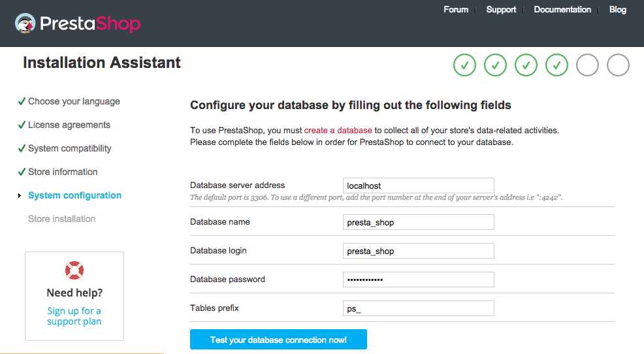Focus the Database server address field
Screen dimensions: 644x354
[x=418, y=185]
